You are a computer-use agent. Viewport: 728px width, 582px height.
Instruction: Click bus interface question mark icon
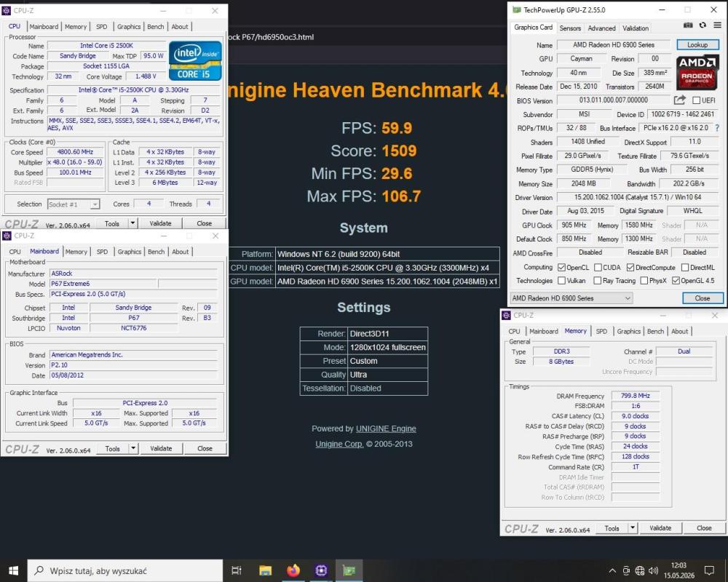click(717, 127)
